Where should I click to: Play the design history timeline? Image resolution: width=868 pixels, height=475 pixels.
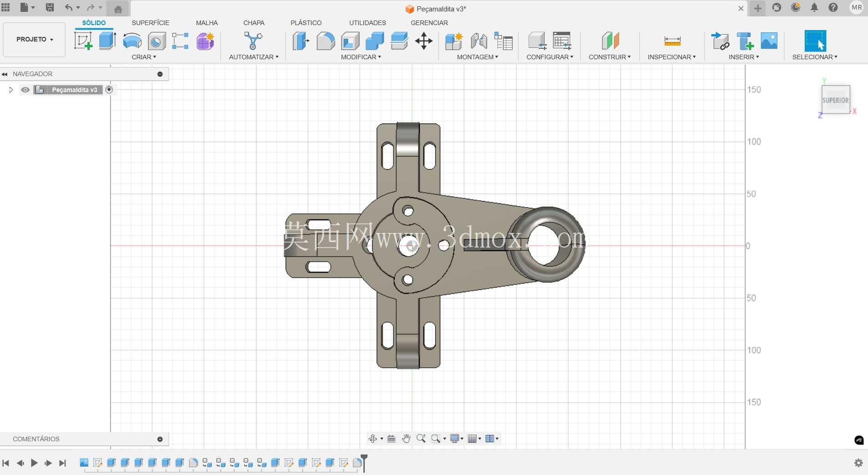tap(34, 463)
